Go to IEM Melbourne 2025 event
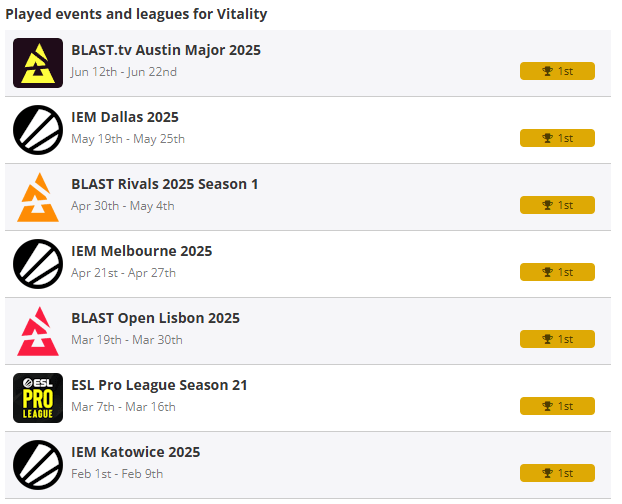The width and height of the screenshot is (622, 504). 142,251
